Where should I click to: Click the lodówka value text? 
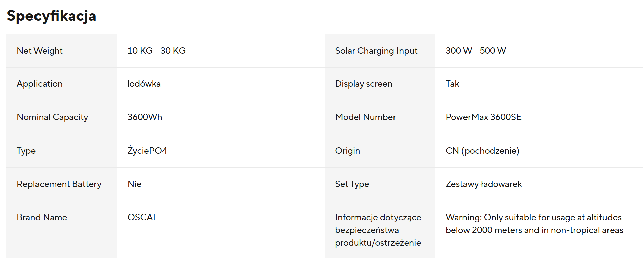pyautogui.click(x=144, y=84)
